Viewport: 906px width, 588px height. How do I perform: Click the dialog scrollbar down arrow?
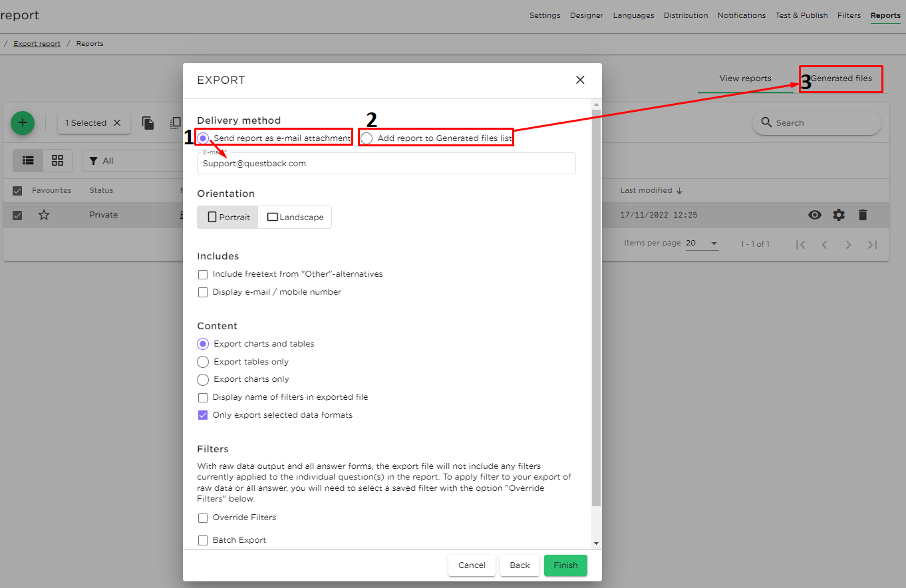(596, 543)
